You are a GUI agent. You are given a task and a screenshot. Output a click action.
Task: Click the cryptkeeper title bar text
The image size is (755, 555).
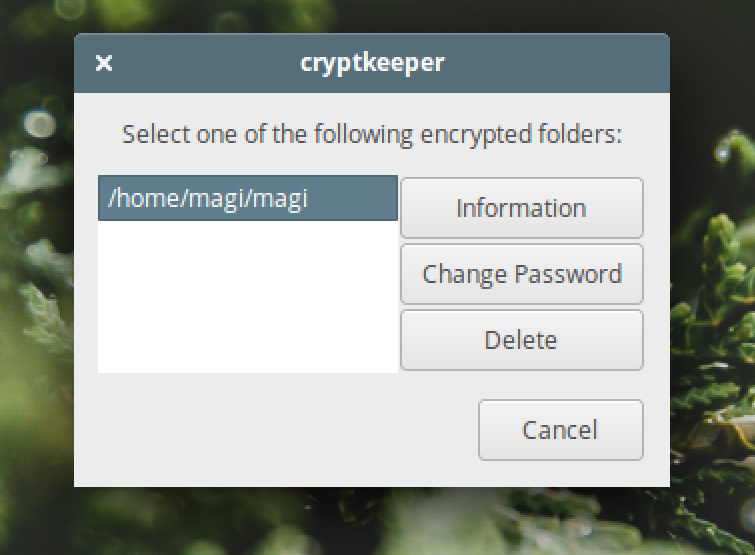pyautogui.click(x=372, y=63)
